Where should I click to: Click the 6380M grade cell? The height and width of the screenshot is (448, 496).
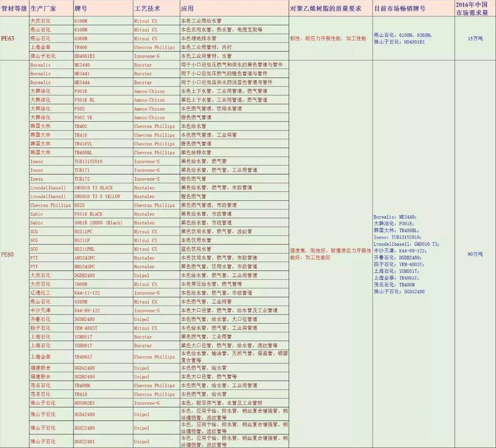103,302
